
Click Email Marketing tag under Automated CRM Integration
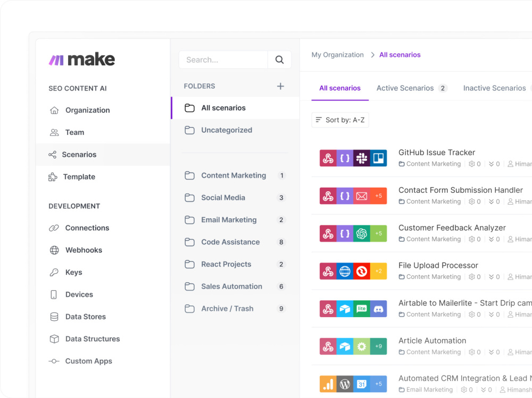point(426,389)
